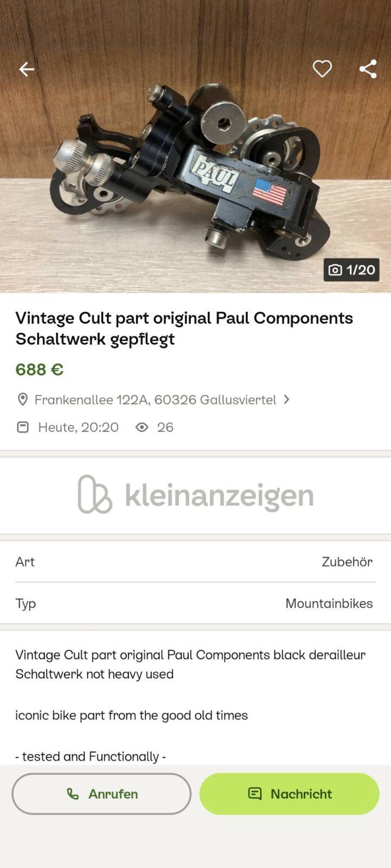Tap the eye views icon

142,427
